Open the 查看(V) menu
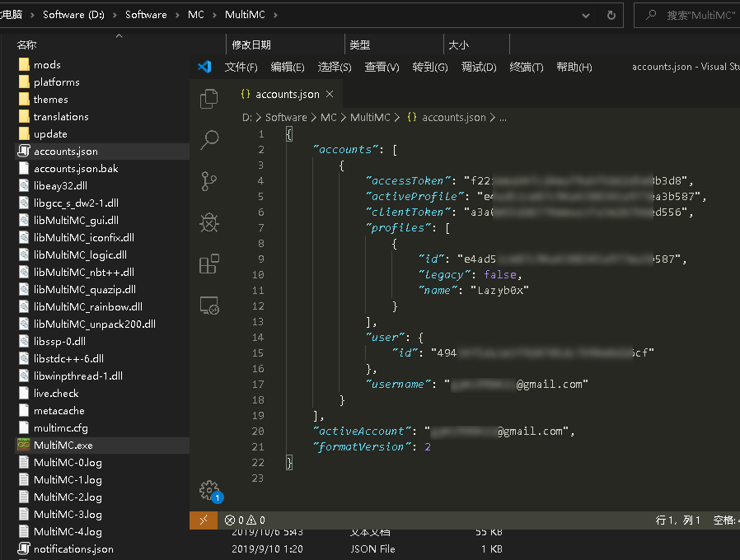 pyautogui.click(x=382, y=67)
